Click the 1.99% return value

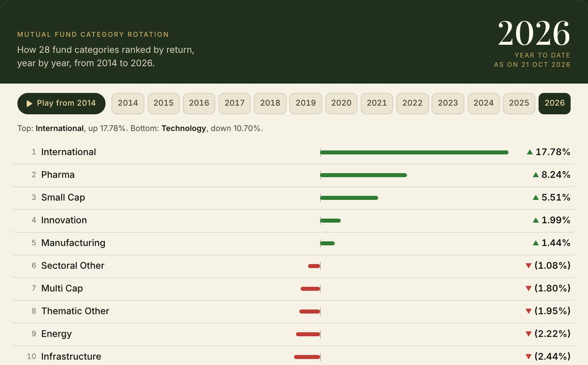pos(556,220)
